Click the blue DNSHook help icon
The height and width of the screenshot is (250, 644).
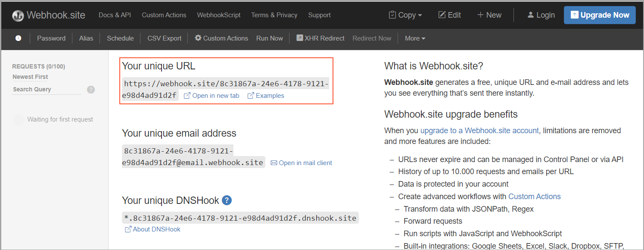[227, 200]
